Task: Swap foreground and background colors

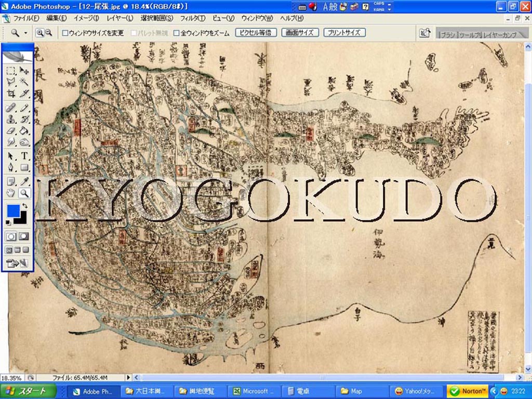Action: tap(25, 206)
